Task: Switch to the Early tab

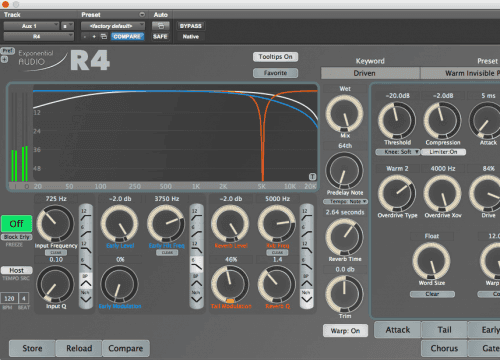Action: tap(484, 330)
